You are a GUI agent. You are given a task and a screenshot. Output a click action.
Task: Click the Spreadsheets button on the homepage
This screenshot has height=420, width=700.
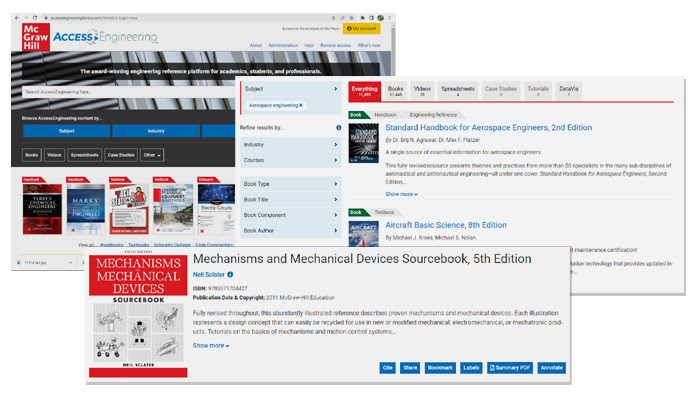(x=84, y=155)
